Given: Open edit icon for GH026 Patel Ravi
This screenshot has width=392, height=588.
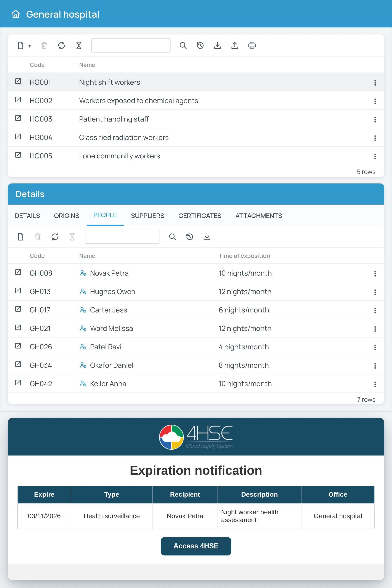Looking at the screenshot, I should point(18,346).
